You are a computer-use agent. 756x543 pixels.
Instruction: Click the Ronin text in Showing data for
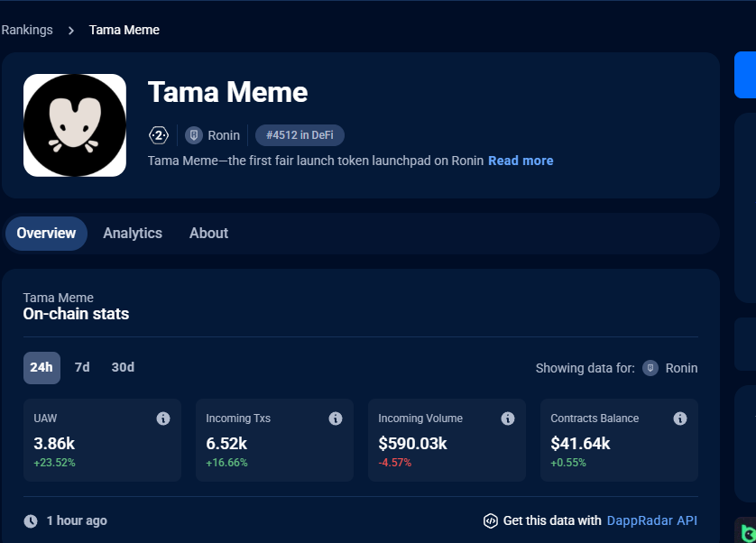click(681, 368)
